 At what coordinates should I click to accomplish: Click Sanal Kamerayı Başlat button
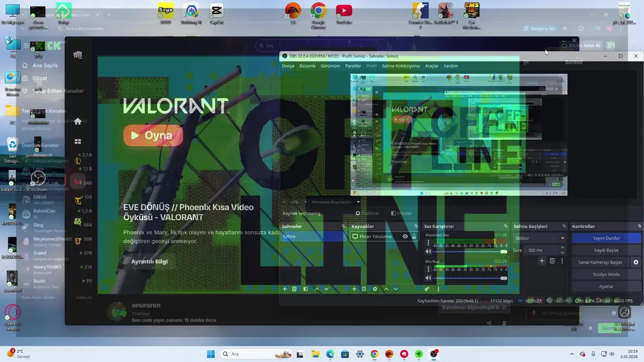[x=600, y=262]
